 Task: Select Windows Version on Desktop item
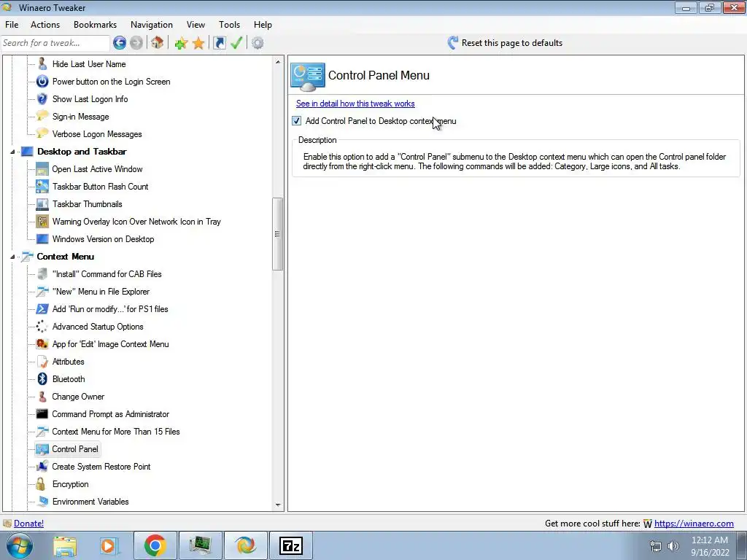[x=103, y=239]
